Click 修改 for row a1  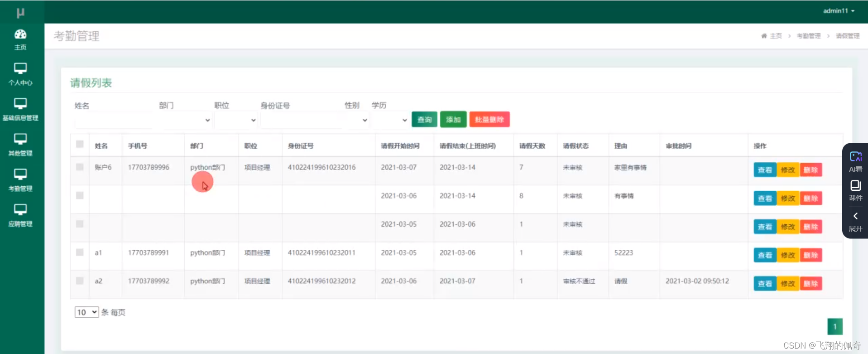788,255
